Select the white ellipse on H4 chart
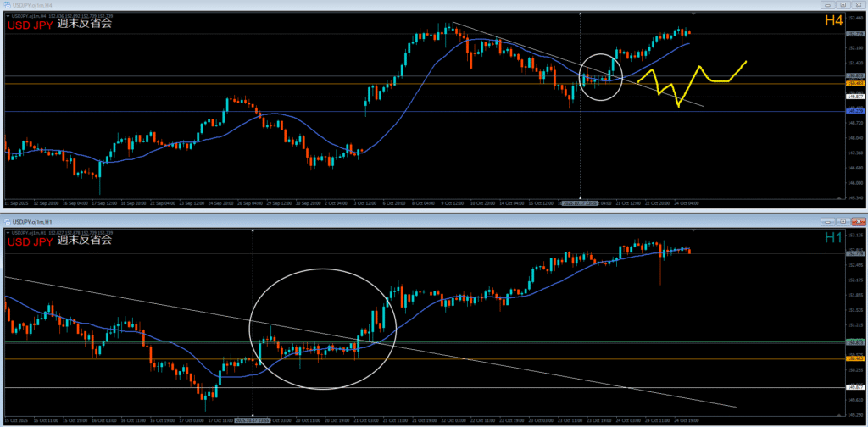Viewport: 868px width, 427px height. [601, 54]
